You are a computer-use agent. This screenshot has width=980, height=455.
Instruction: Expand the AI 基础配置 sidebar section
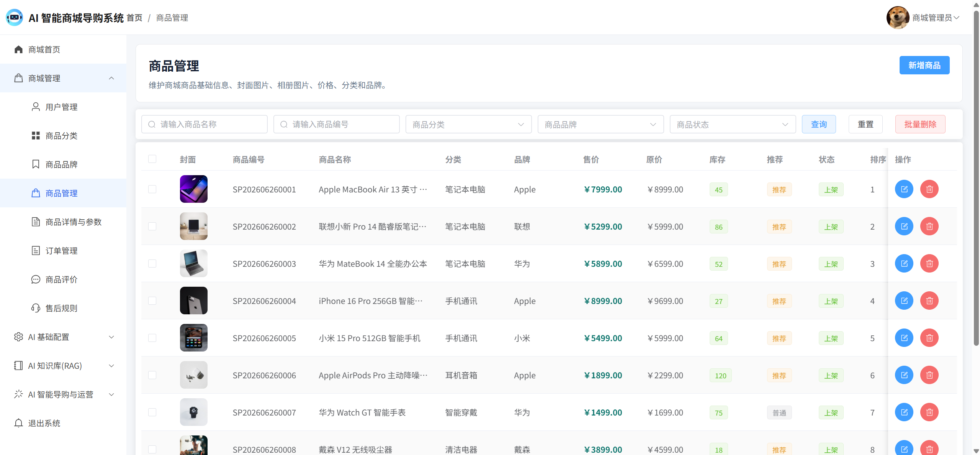tap(63, 337)
